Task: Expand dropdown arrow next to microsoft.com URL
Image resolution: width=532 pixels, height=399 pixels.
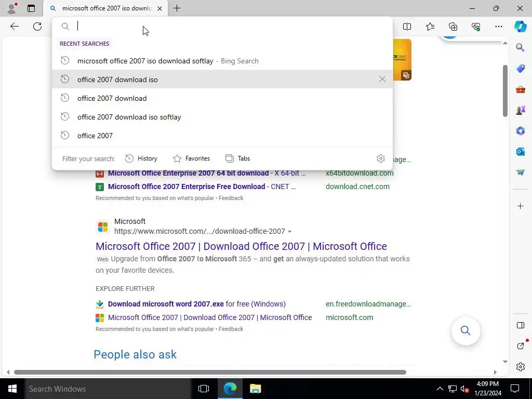Action: coord(289,232)
